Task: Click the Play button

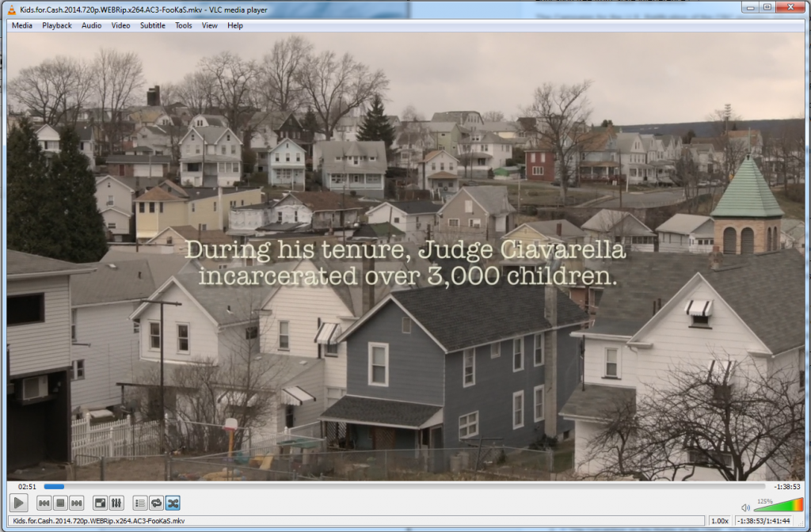Action: 19,503
